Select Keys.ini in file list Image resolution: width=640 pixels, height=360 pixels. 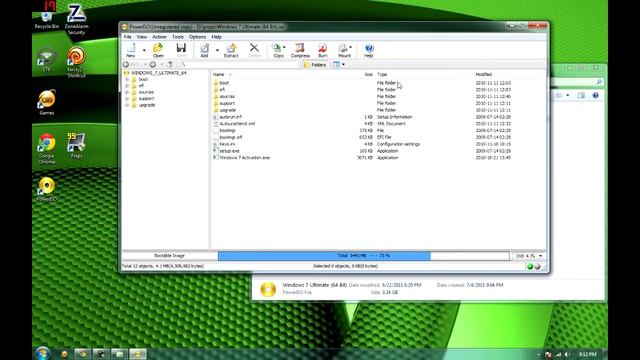227,144
